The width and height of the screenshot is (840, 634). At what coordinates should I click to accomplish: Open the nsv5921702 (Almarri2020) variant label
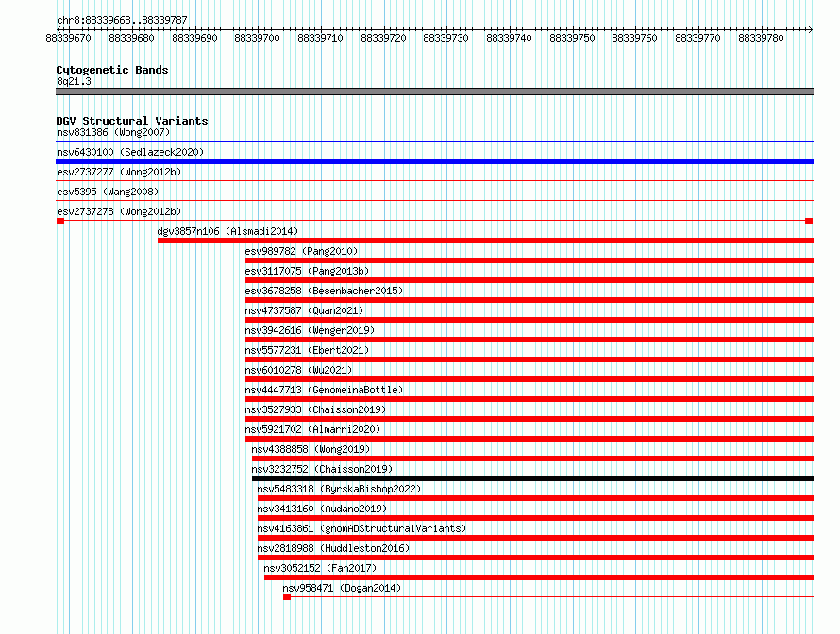312,429
